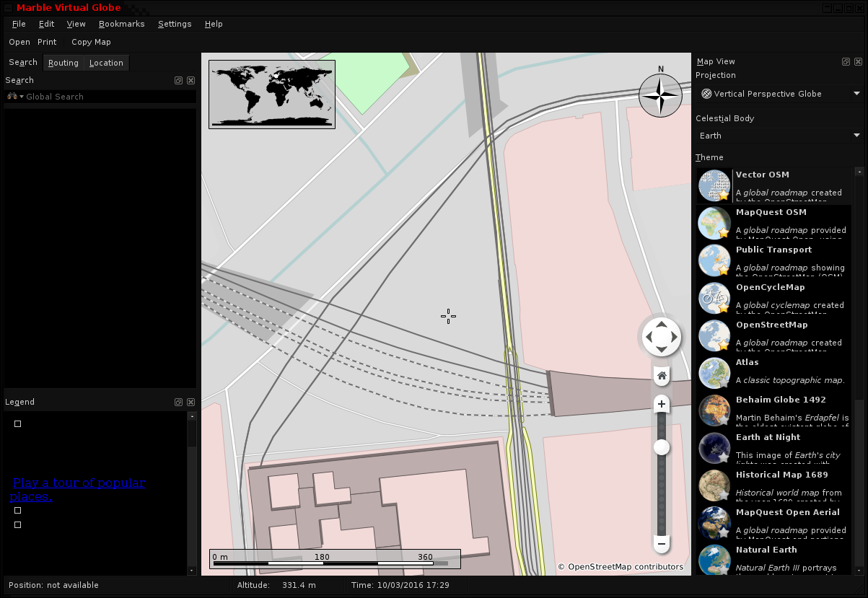
Task: Select the Earth at Night theme icon
Action: (714, 448)
